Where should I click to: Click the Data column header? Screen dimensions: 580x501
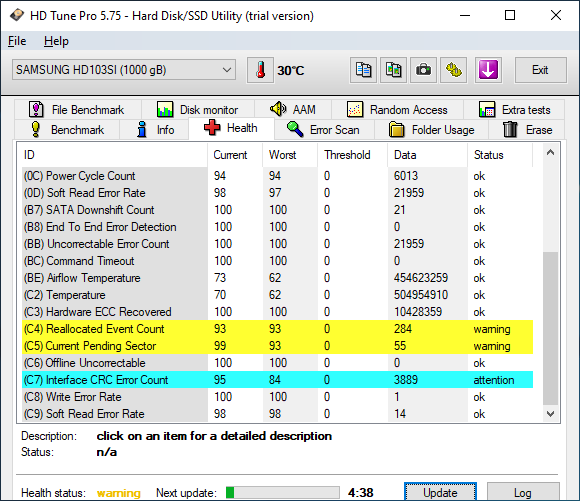tap(428, 155)
